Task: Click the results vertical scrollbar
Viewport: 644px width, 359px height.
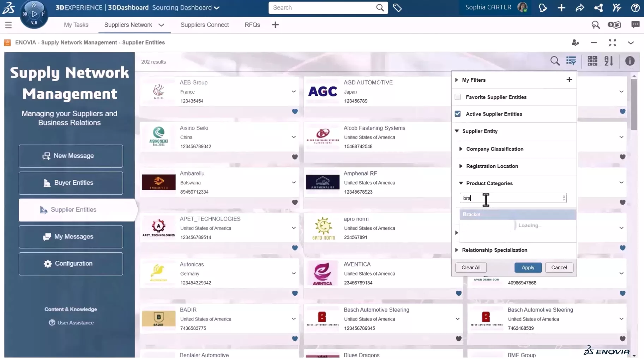Action: [x=634, y=104]
